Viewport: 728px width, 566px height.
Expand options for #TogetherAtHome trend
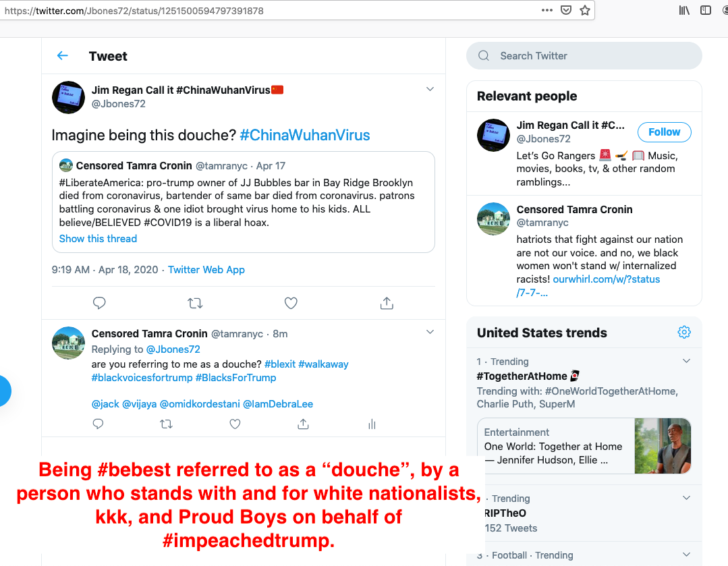pos(686,361)
